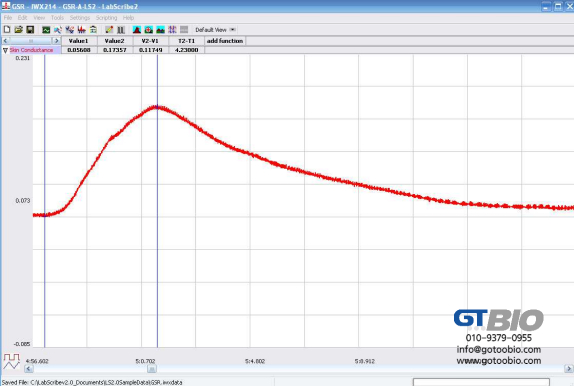Click the Saved File path in status bar
Image resolution: width=574 pixels, height=386 pixels.
pyautogui.click(x=92, y=382)
